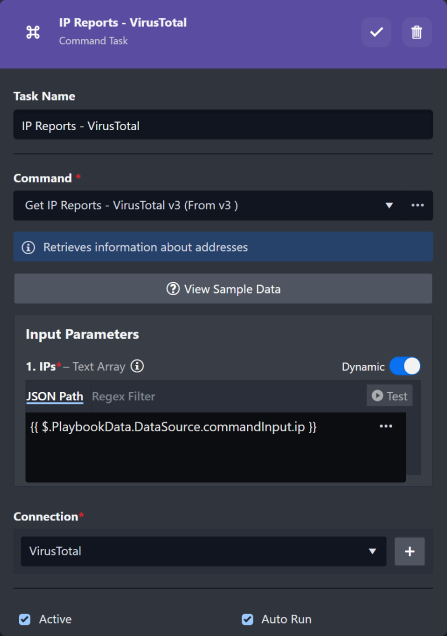Click the 'Input Parameters' heading
Image resolution: width=447 pixels, height=636 pixels.
82,334
